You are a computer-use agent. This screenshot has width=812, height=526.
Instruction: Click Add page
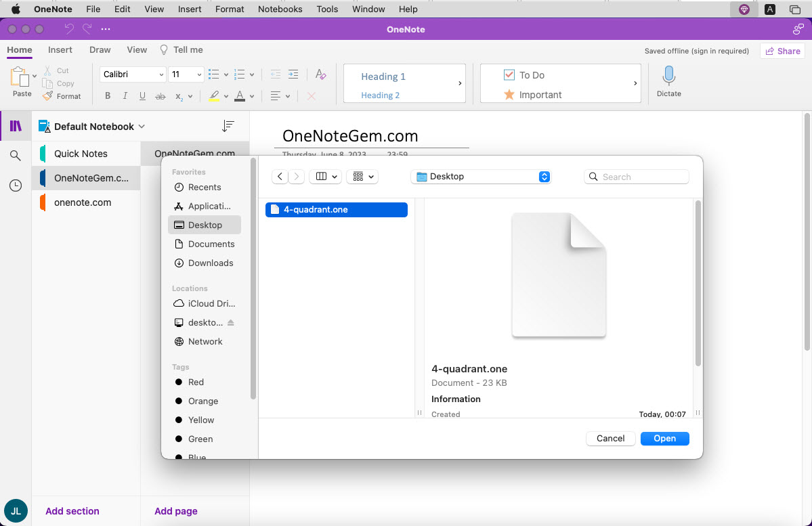pyautogui.click(x=176, y=511)
